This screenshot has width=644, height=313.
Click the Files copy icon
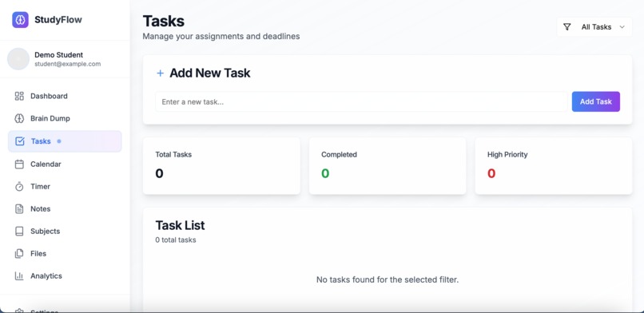(19, 254)
